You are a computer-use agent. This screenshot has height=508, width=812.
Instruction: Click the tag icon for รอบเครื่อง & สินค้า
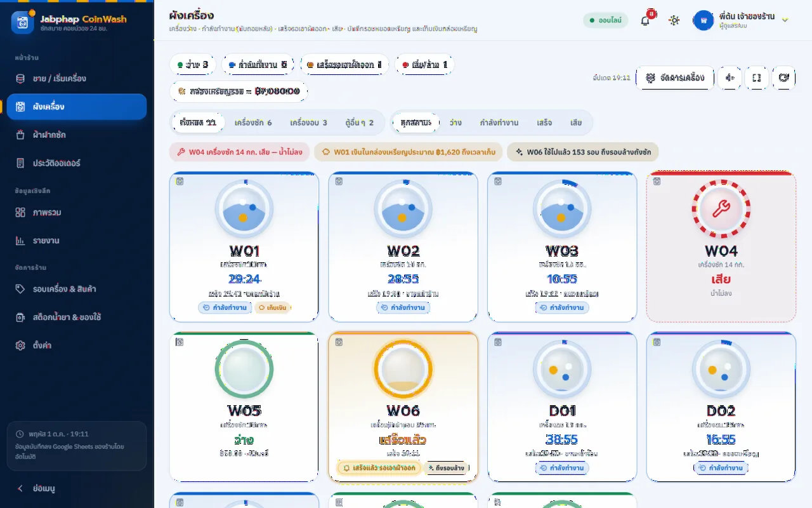(x=20, y=289)
